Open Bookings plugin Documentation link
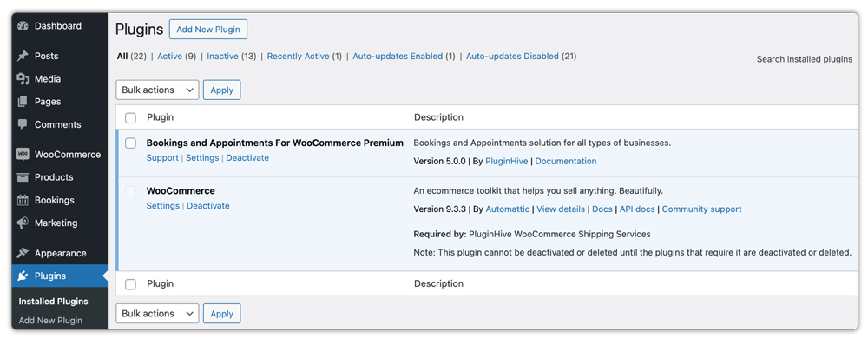This screenshot has height=339, width=868. 566,161
